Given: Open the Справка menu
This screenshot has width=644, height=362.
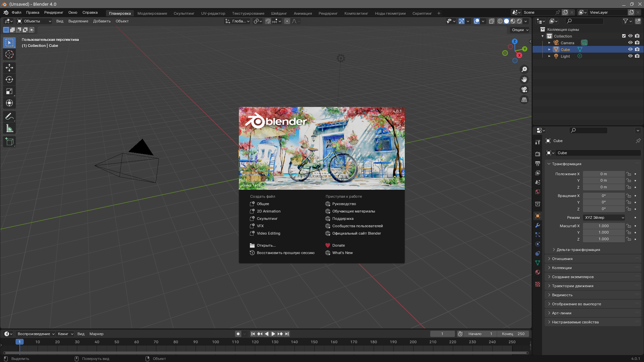Looking at the screenshot, I should pos(90,12).
